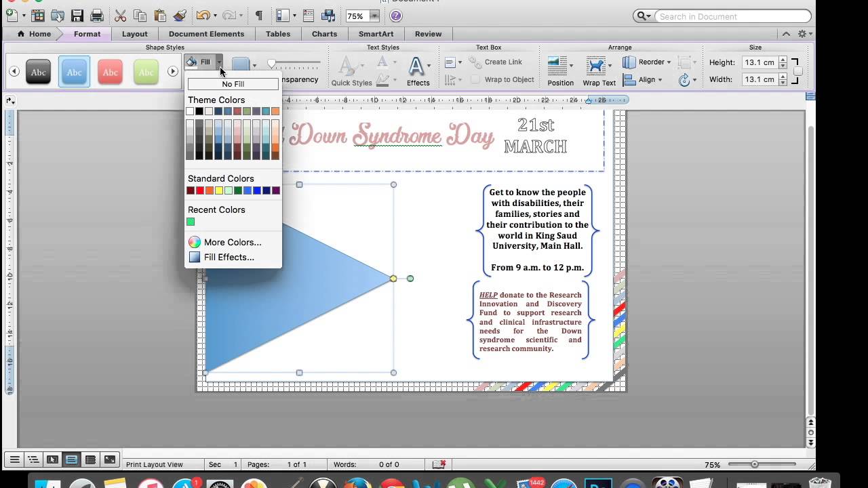Click the spelling check status icon

click(x=439, y=464)
